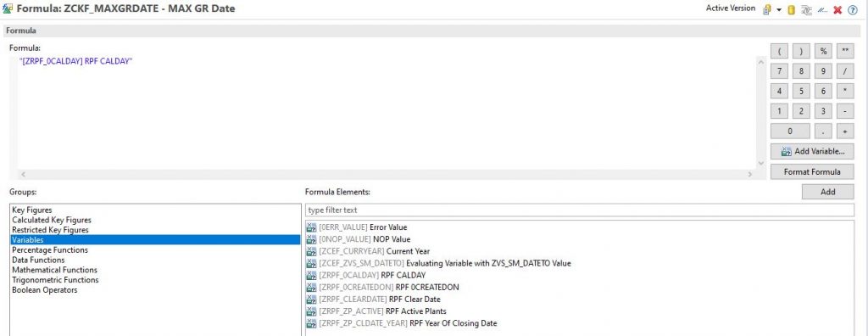Click the pencil rename icon in header

click(x=822, y=9)
